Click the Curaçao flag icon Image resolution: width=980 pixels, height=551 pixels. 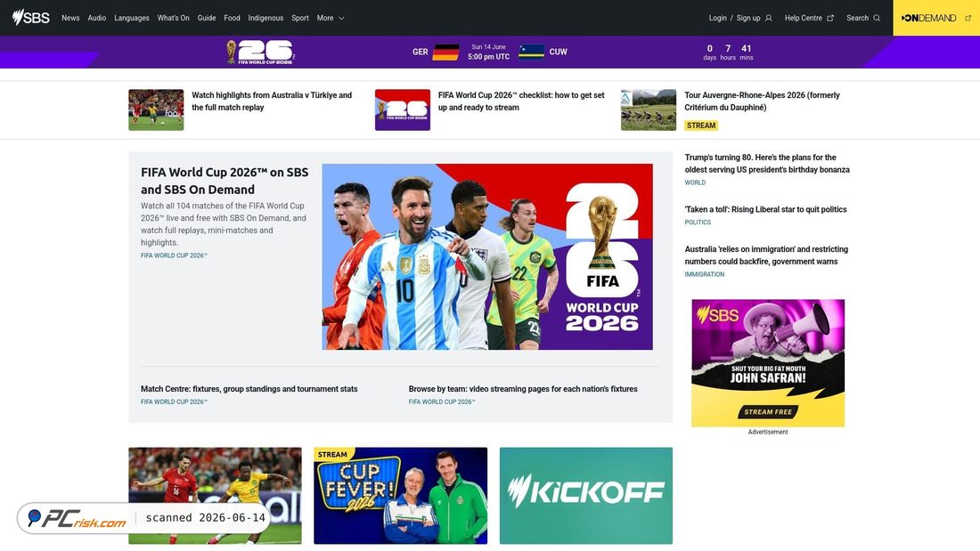[532, 52]
